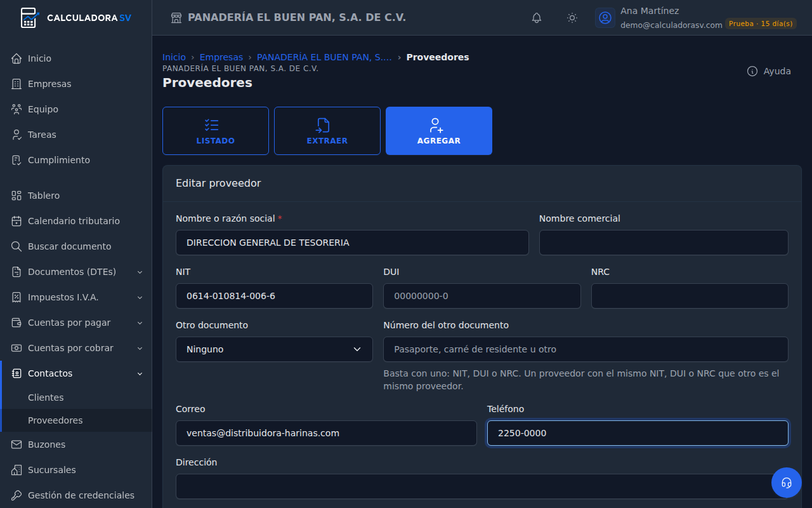
Task: Open the Otro documento dropdown
Action: 274,349
